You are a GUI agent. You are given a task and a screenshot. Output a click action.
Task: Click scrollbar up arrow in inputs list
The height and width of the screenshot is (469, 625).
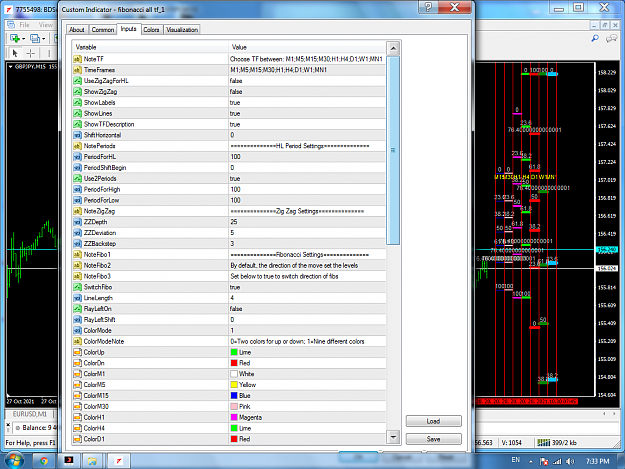coord(393,49)
